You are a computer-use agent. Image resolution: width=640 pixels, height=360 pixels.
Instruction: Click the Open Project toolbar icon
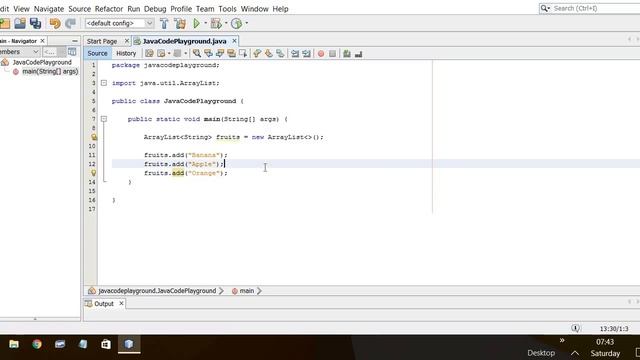[20, 23]
